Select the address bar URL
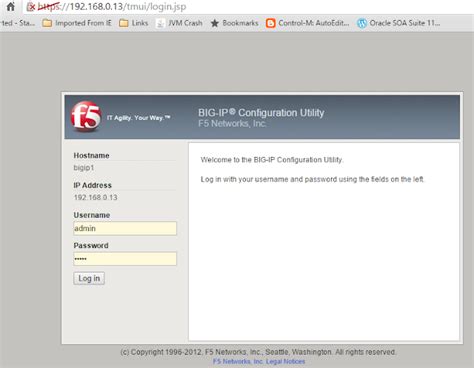This screenshot has width=474, height=368. [111, 7]
